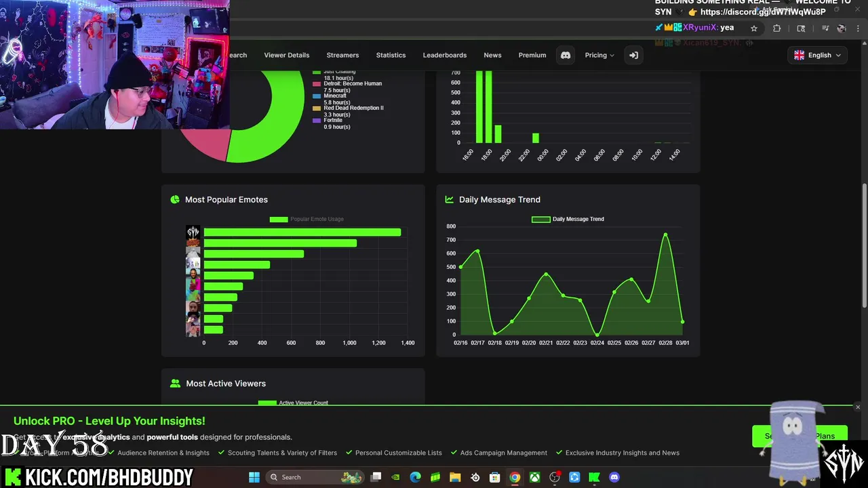Launch Microsoft Edge from the taskbar
This screenshot has width=868, height=488.
(x=416, y=477)
